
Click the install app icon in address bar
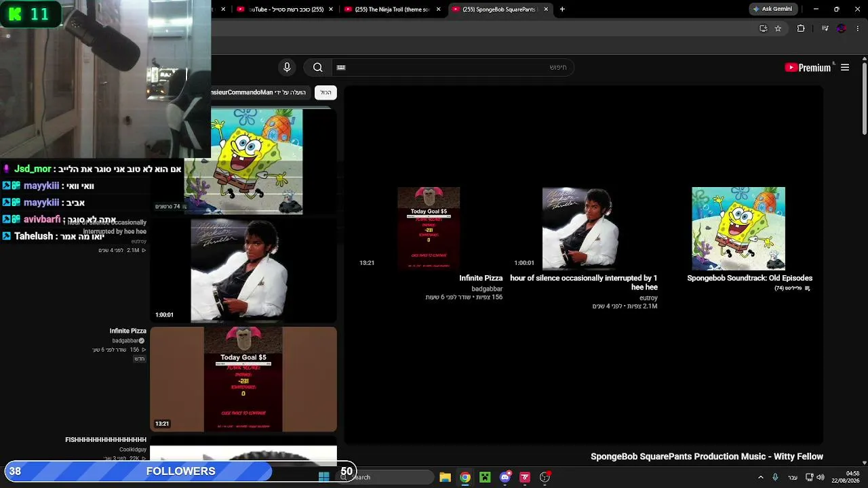763,28
